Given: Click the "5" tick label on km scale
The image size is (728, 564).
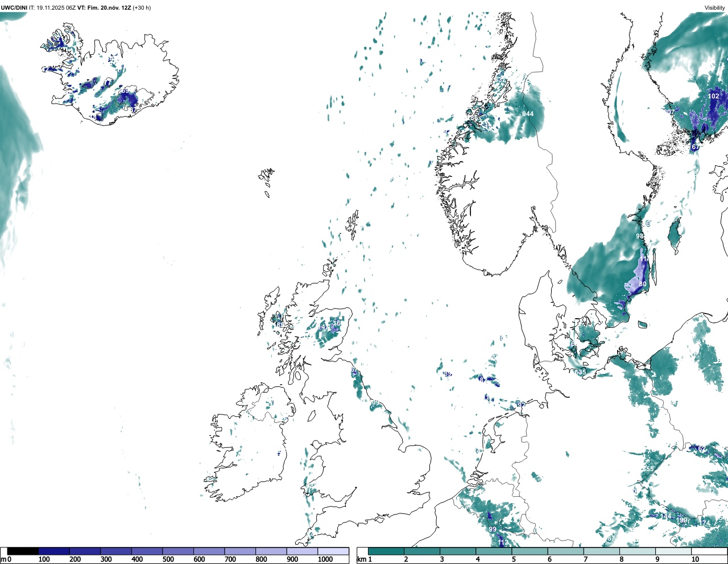Looking at the screenshot, I should pyautogui.click(x=514, y=559).
